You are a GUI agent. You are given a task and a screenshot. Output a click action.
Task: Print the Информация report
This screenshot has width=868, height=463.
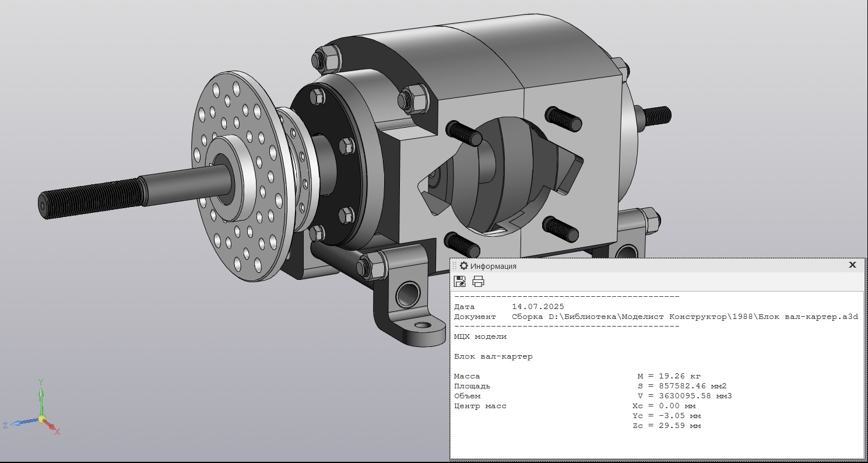(478, 282)
